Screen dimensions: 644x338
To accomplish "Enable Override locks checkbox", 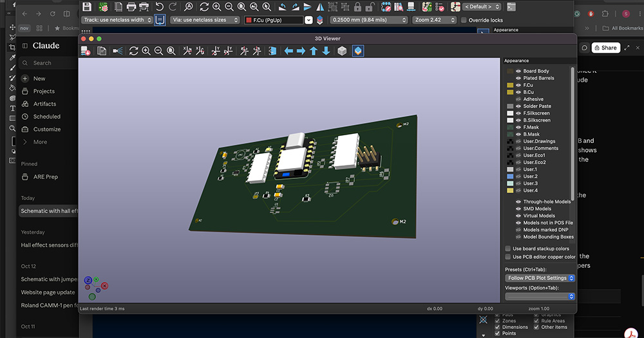I will [x=464, y=20].
